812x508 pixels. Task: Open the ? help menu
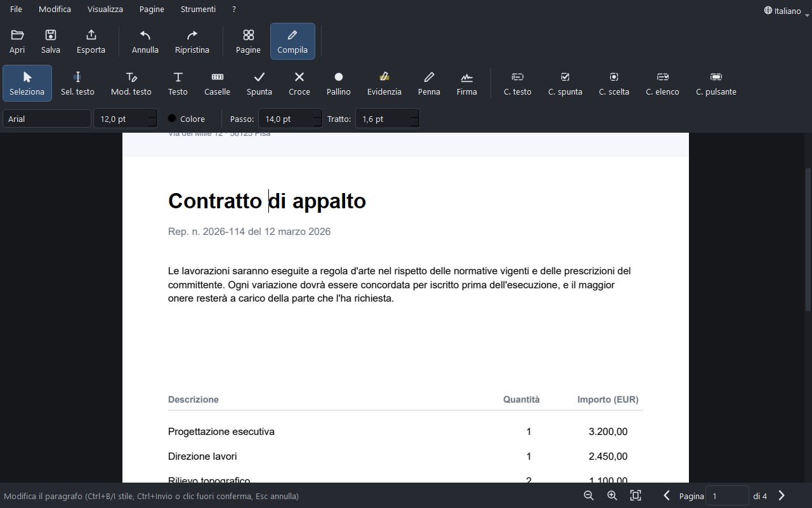pos(234,10)
